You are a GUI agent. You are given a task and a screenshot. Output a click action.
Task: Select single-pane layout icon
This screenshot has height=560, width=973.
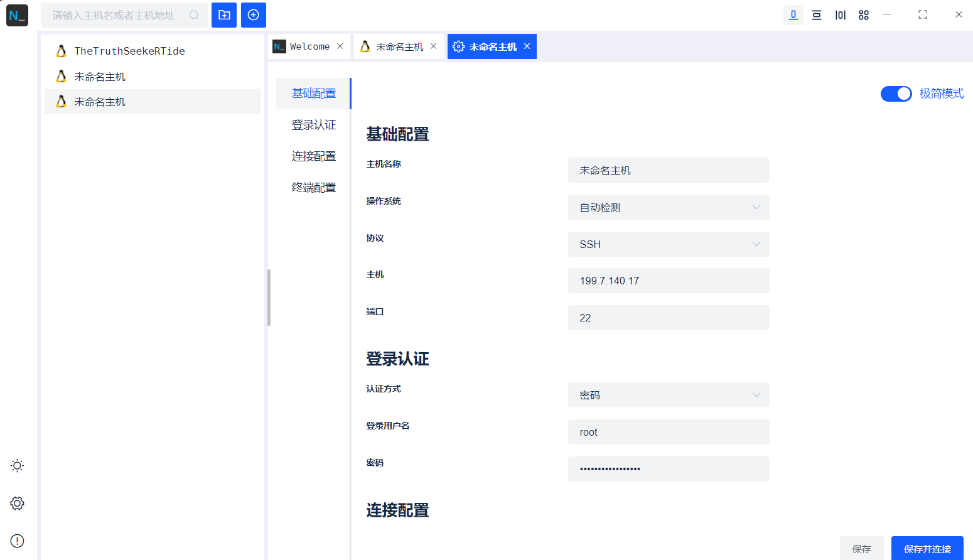[793, 15]
